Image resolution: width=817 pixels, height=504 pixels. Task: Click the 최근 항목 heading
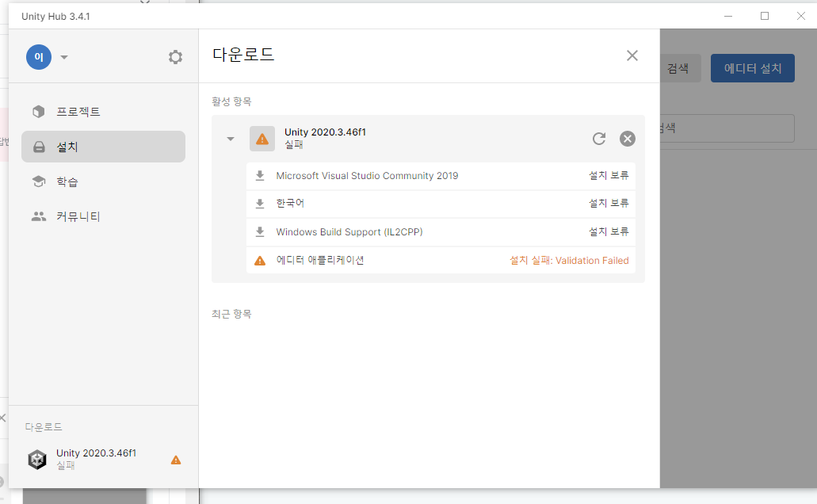point(231,314)
